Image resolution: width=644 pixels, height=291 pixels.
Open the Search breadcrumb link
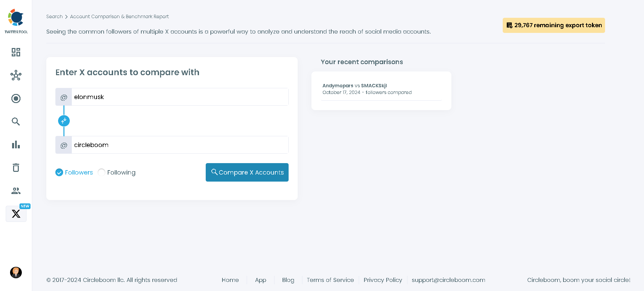pos(54,16)
